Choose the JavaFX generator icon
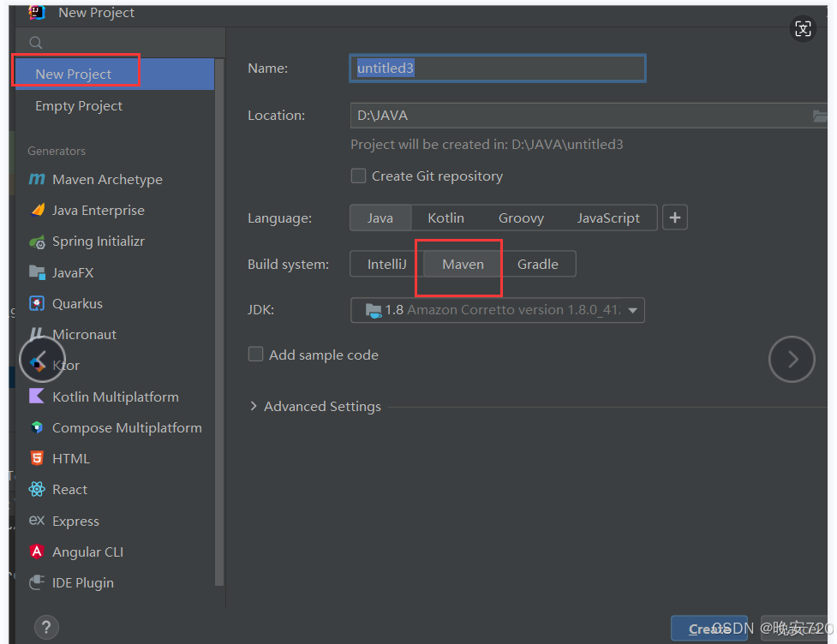 pos(37,272)
